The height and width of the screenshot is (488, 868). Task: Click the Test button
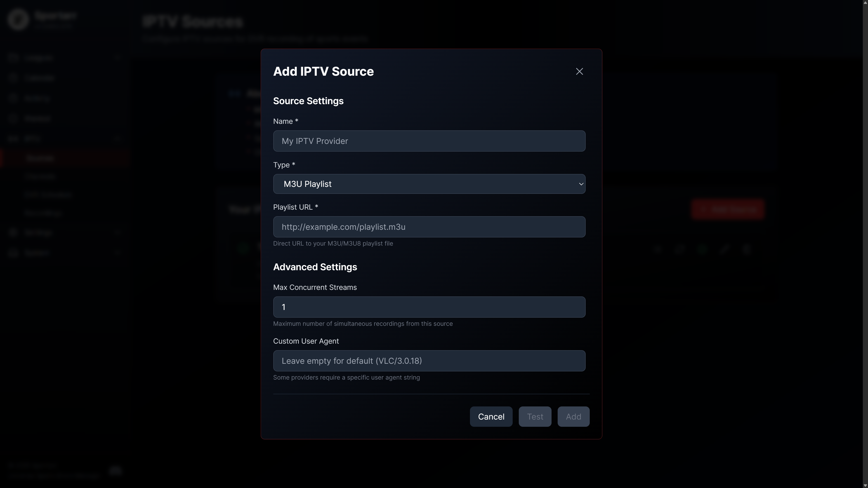(x=535, y=417)
